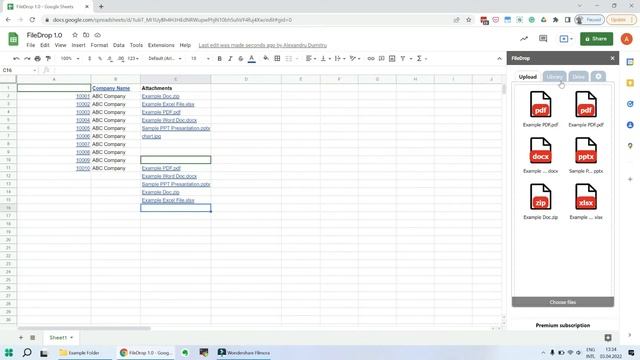Open the FileDrop settings gear tab
Screen dimensions: 640x360
coord(598,76)
